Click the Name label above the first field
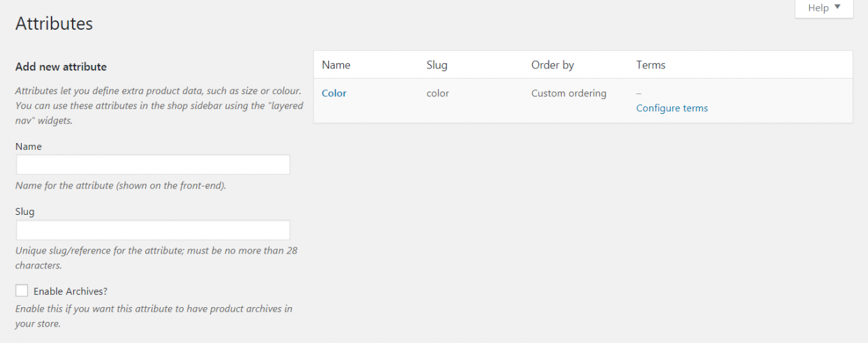The height and width of the screenshot is (343, 868). point(28,146)
